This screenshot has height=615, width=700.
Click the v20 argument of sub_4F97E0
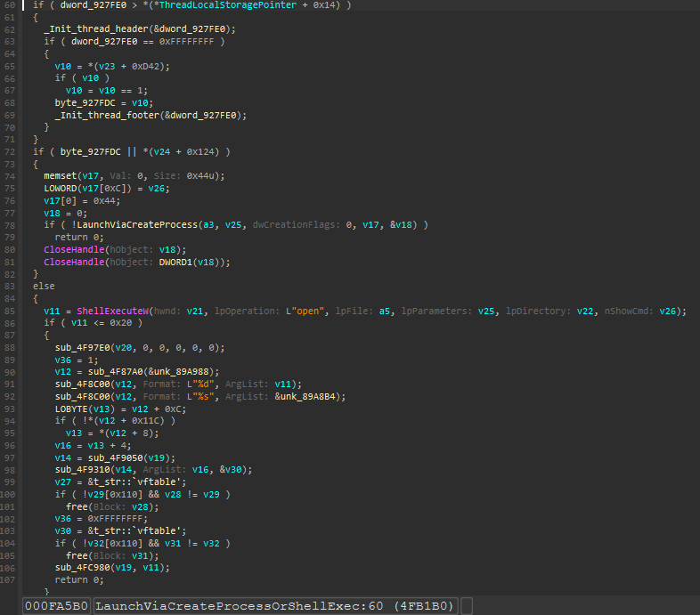tap(124, 348)
